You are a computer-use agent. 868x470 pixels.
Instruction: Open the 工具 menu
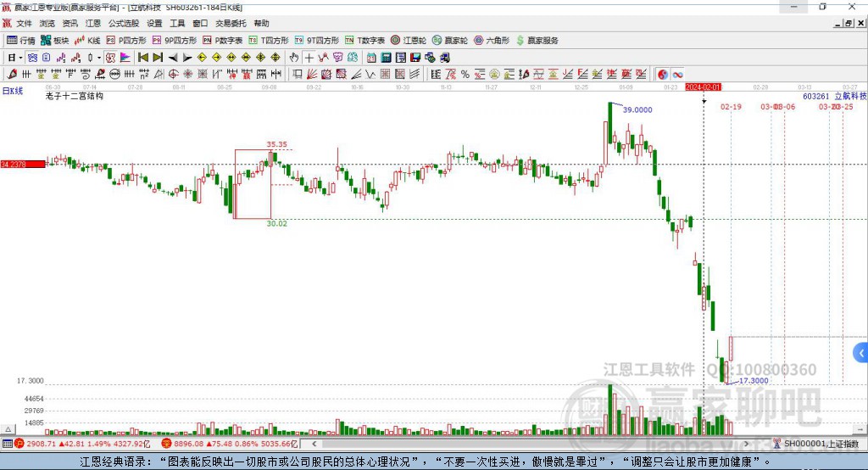pos(177,23)
